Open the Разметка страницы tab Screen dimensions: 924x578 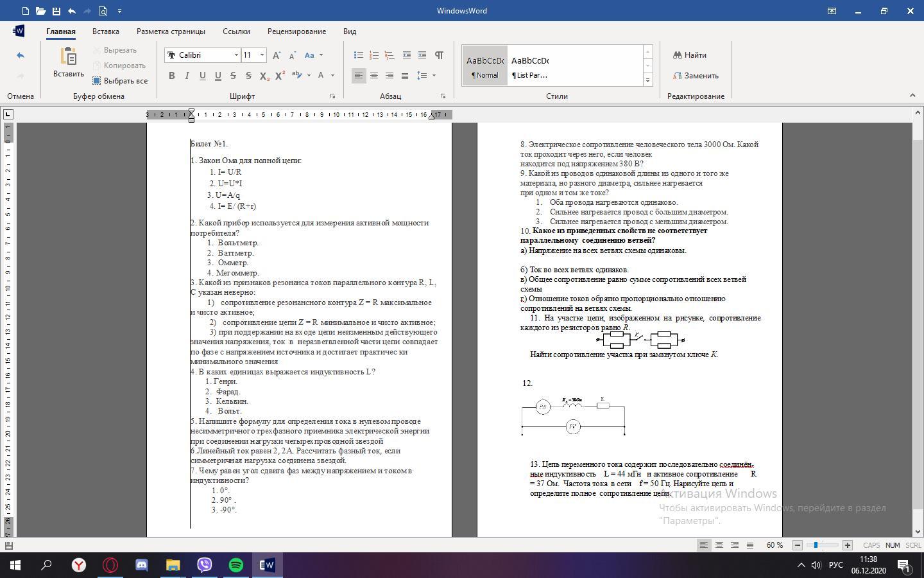(171, 31)
